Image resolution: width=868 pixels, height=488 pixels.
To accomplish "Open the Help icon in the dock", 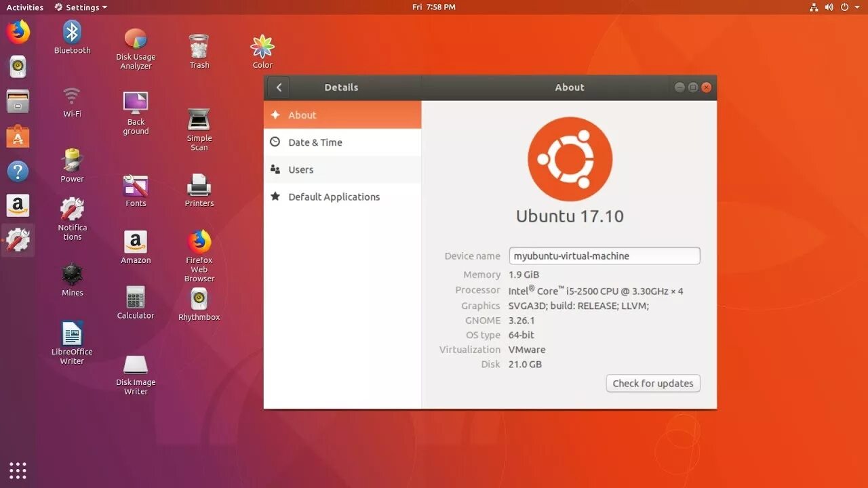I will point(18,171).
